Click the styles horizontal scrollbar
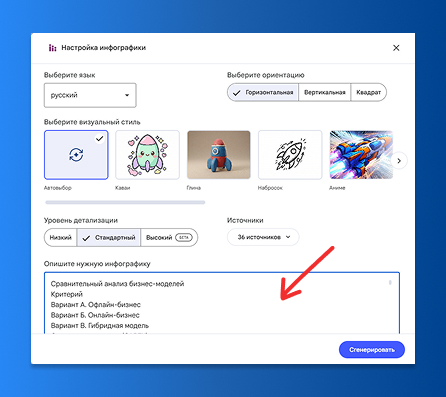Viewport: 446px width, 397px height. pos(125,202)
